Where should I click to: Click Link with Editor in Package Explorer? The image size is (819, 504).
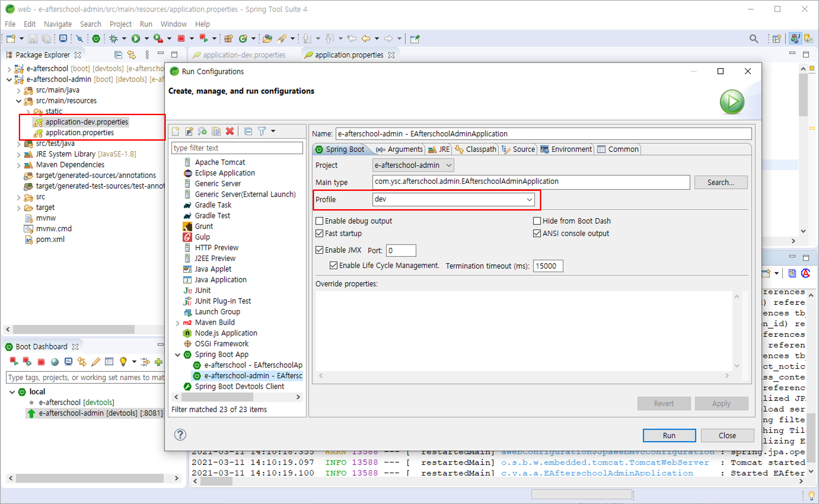click(132, 55)
